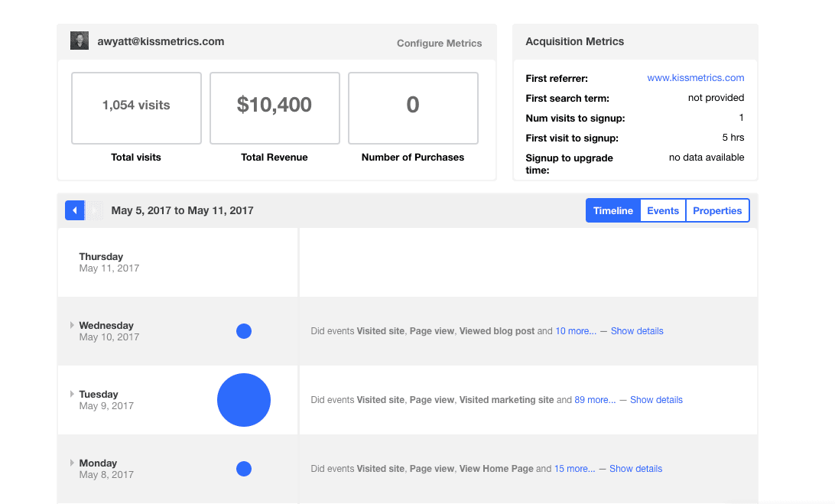Expand the Monday May 8 row
Viewport: 835px width, 504px height.
pyautogui.click(x=73, y=463)
